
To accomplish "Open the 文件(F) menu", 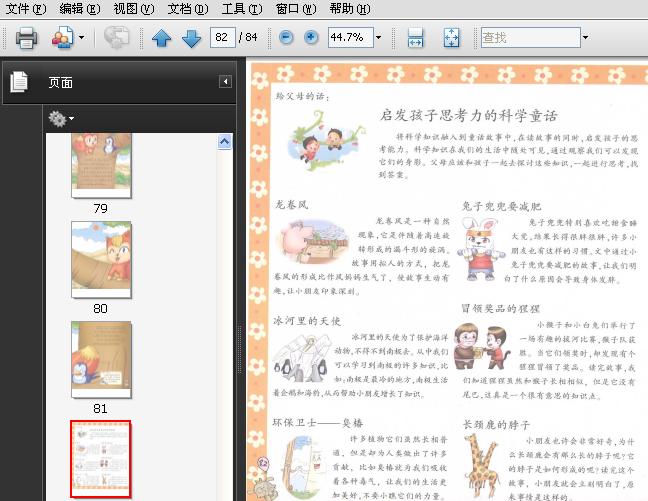I will pyautogui.click(x=26, y=9).
